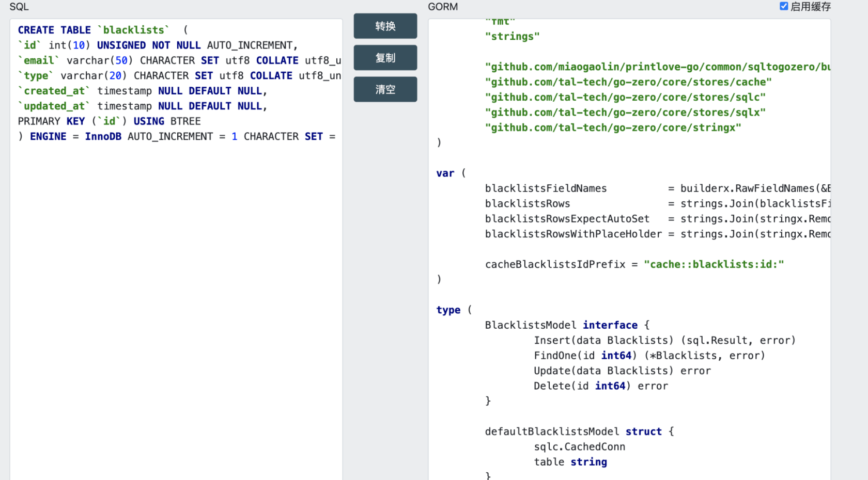868x480 pixels.
Task: Click the `updated_at` timestamp line
Action: click(142, 106)
